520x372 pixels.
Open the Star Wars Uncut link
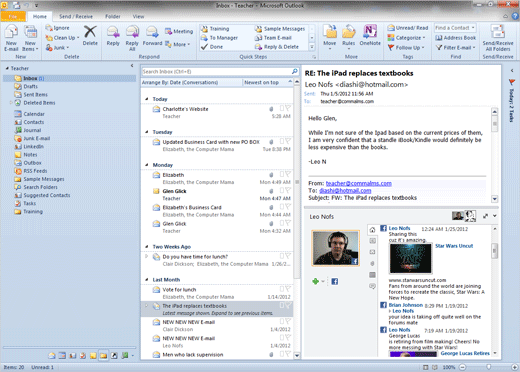[x=454, y=246]
